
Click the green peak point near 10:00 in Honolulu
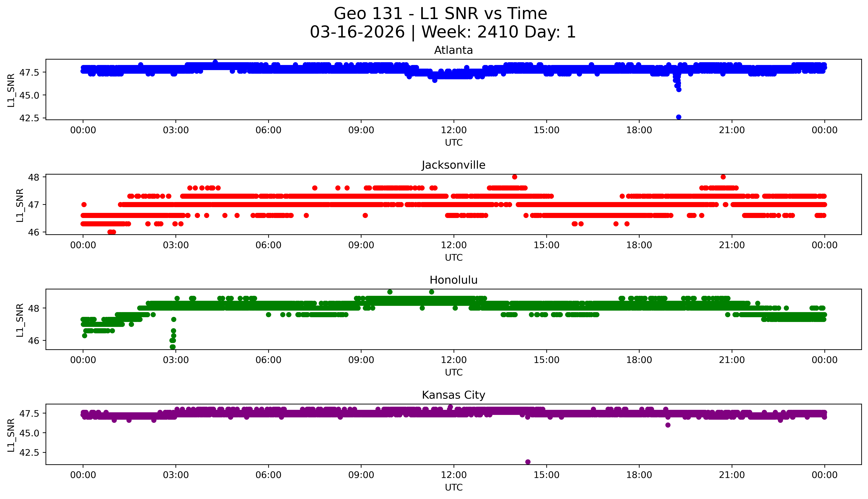390,292
